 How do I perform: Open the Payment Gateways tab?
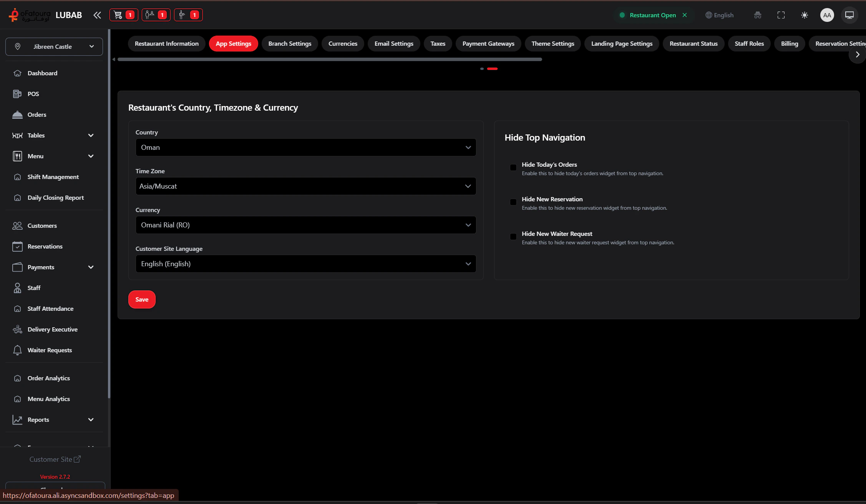point(488,44)
